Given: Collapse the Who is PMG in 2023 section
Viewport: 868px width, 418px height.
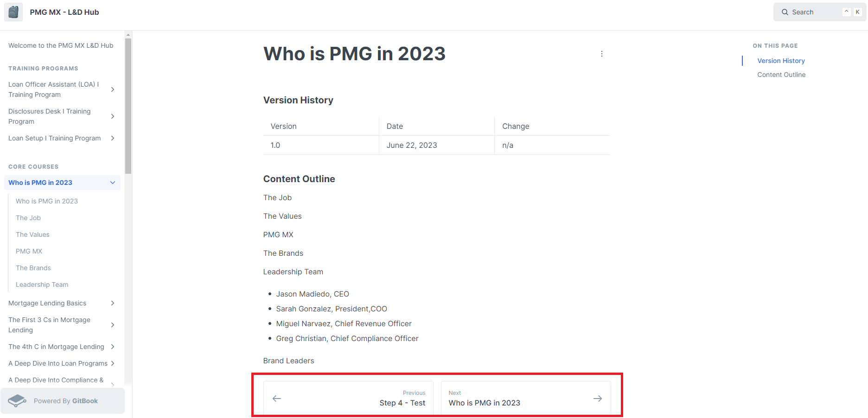Looking at the screenshot, I should point(113,183).
